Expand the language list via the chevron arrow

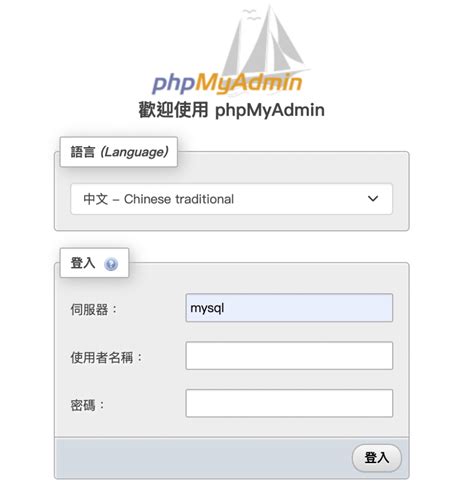coord(373,199)
